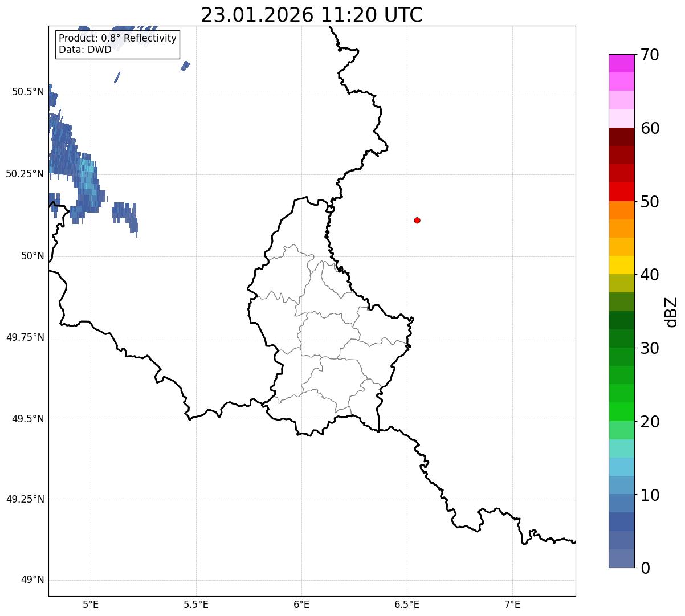Click the 5.5°E longitude label
The height and width of the screenshot is (616, 685).
coord(196,604)
